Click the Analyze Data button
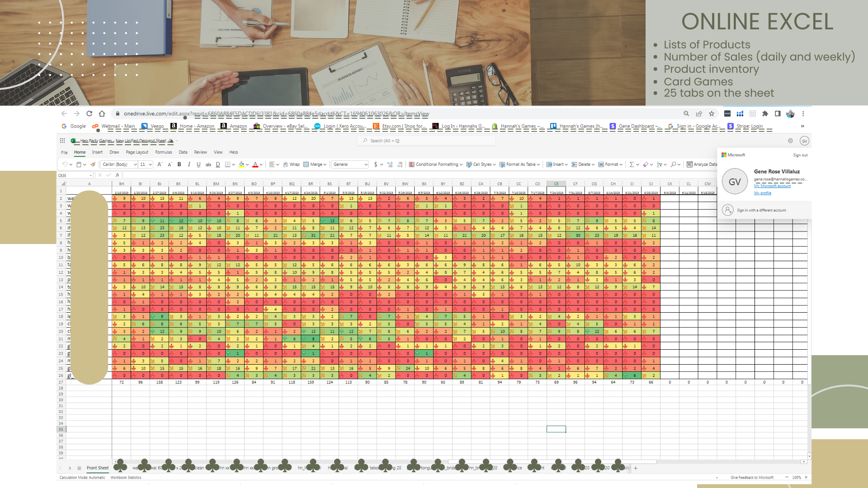 702,164
